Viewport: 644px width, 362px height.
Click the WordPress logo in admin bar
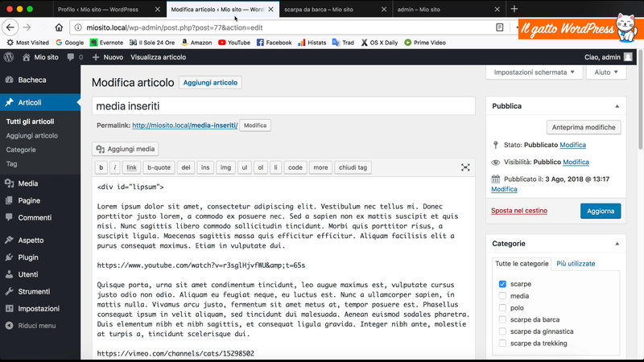click(9, 57)
